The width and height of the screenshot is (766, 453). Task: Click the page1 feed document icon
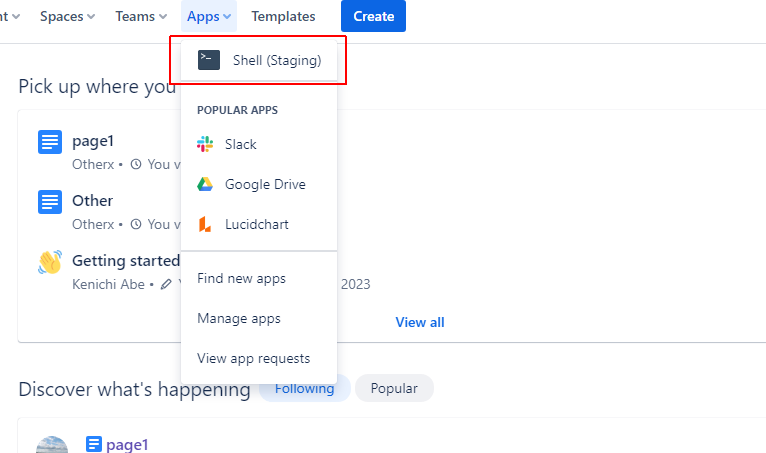[94, 444]
